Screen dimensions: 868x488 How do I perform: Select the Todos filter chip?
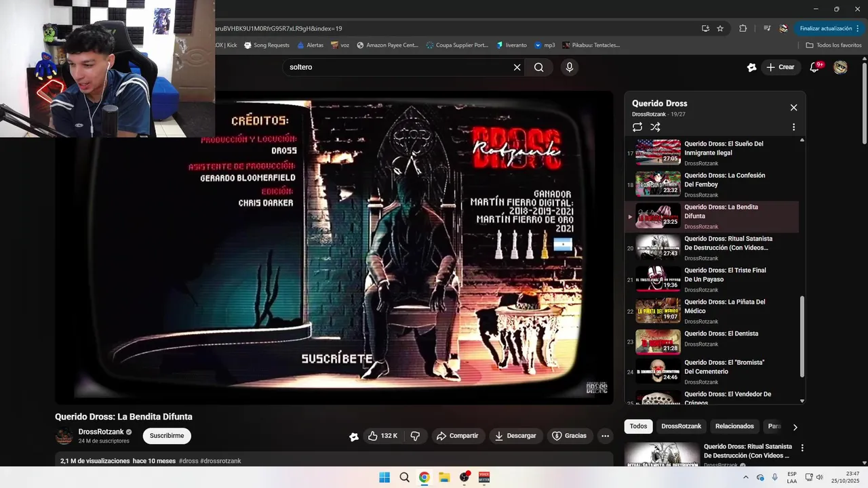(x=638, y=426)
